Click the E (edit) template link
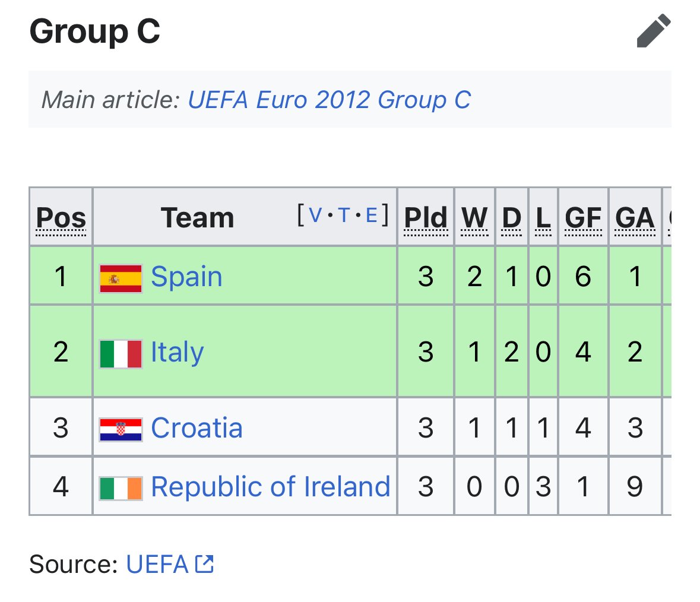The image size is (700, 602). [372, 215]
